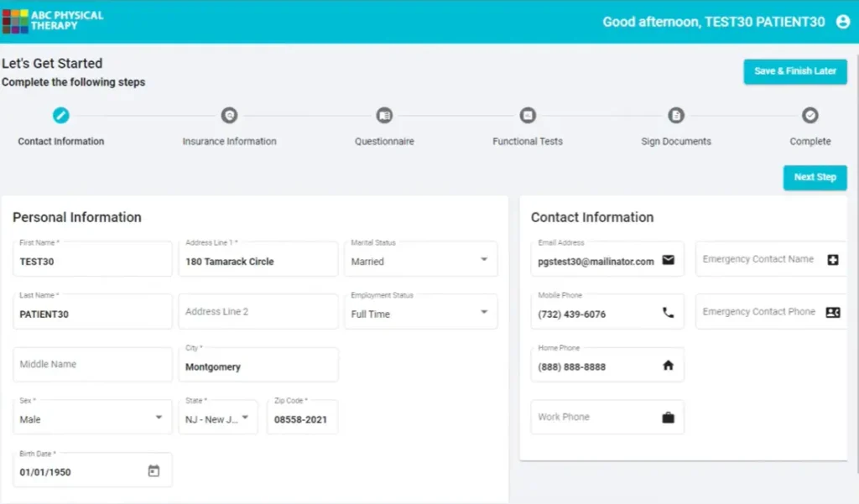Click the Functional Tests step icon

pyautogui.click(x=527, y=116)
